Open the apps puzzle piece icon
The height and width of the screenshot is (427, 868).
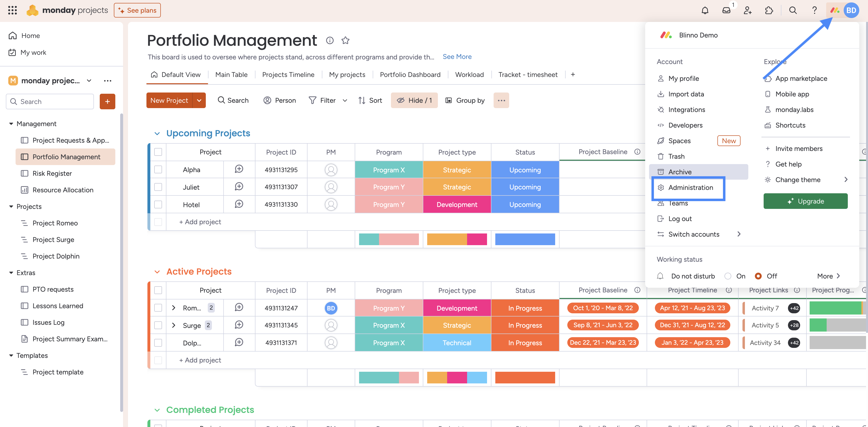click(769, 10)
